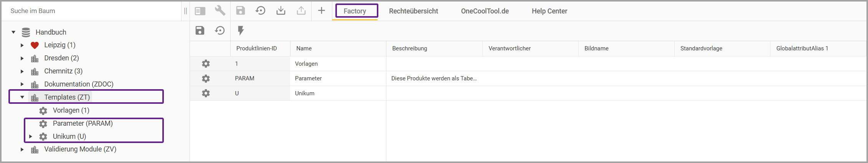Click the Suche im Baum search field
This screenshot has width=868, height=163.
[x=92, y=11]
